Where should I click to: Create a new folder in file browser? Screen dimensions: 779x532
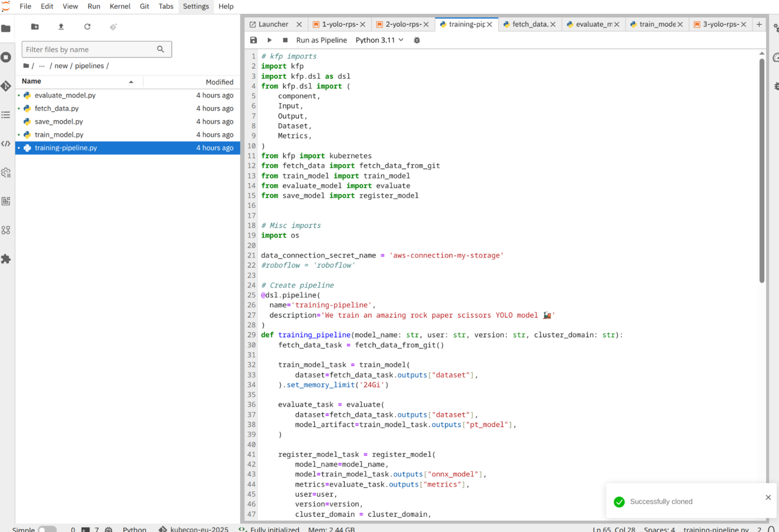point(35,27)
